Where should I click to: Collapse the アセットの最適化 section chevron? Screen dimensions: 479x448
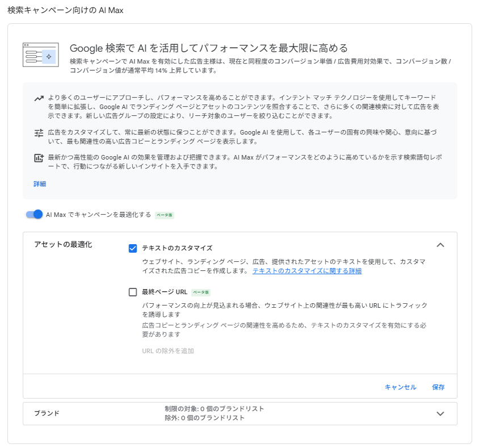click(x=440, y=245)
